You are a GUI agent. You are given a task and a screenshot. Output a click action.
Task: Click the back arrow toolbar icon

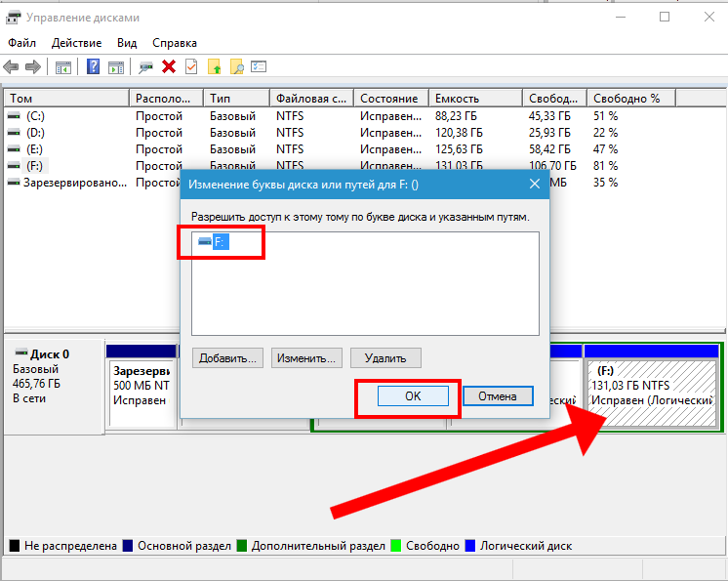coord(11,67)
